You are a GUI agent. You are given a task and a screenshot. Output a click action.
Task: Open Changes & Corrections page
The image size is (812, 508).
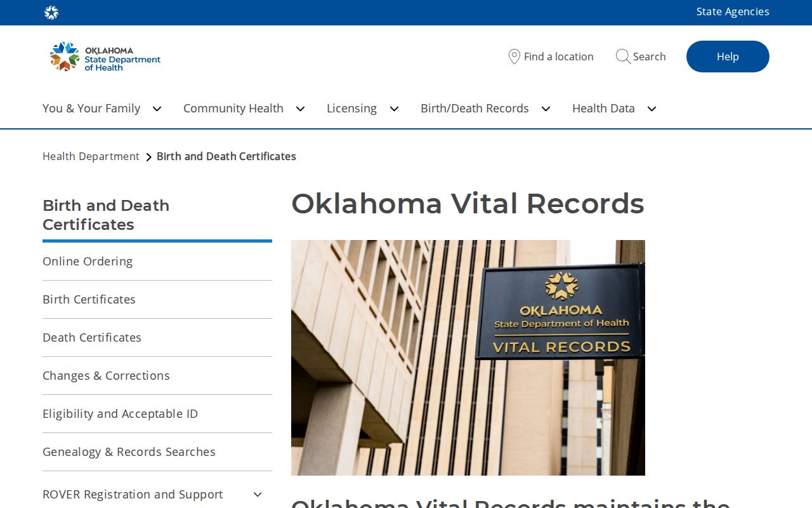tap(157, 375)
